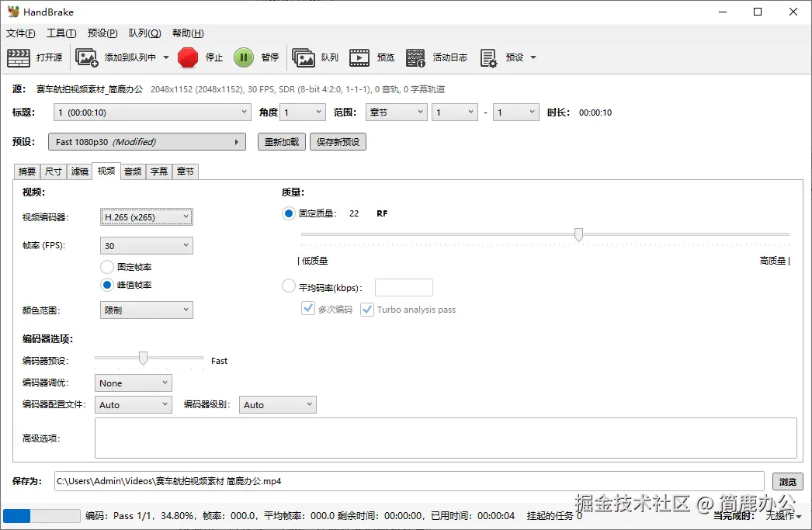This screenshot has height=530, width=812.
Task: Open the video encoder H.265 dropdown
Action: [x=147, y=217]
